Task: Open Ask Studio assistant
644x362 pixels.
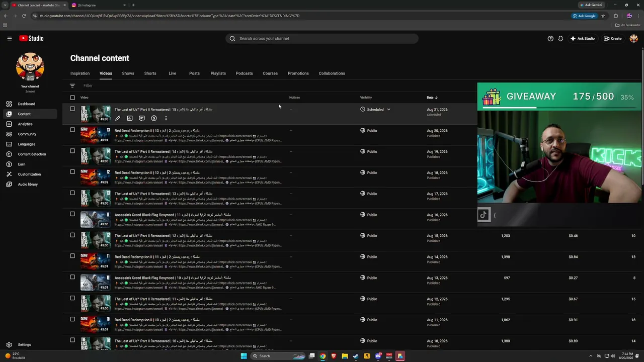Action: (582, 38)
